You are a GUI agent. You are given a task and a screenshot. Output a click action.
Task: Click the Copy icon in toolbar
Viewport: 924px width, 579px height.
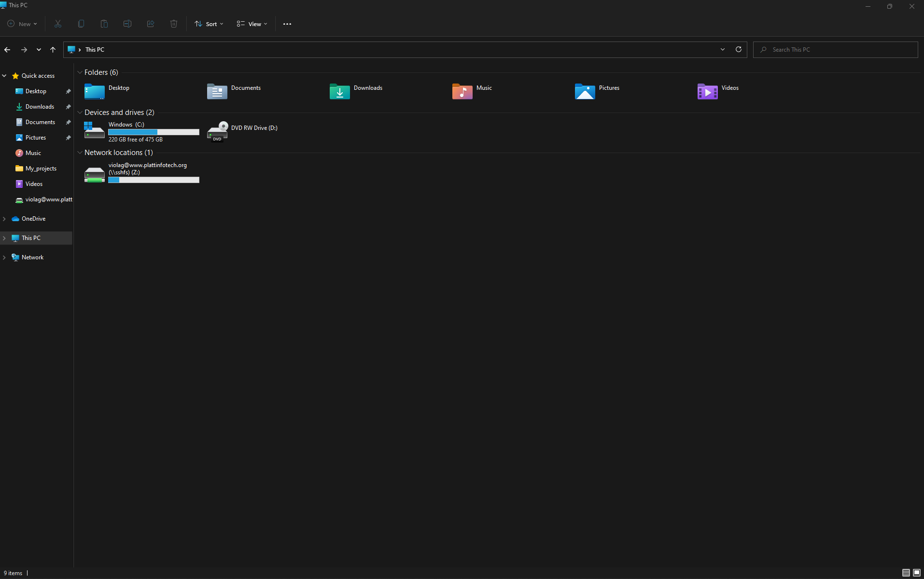pos(81,24)
